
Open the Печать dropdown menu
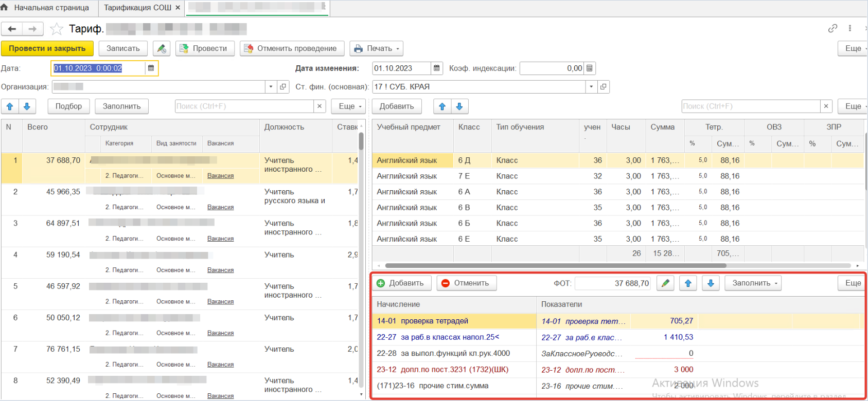point(377,48)
